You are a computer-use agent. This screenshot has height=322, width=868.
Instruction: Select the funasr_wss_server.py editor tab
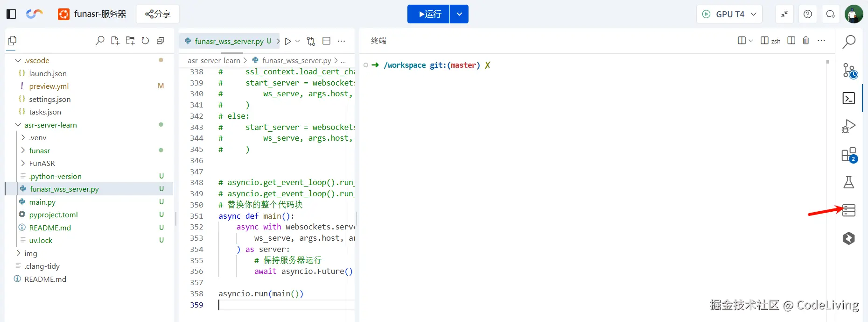229,41
